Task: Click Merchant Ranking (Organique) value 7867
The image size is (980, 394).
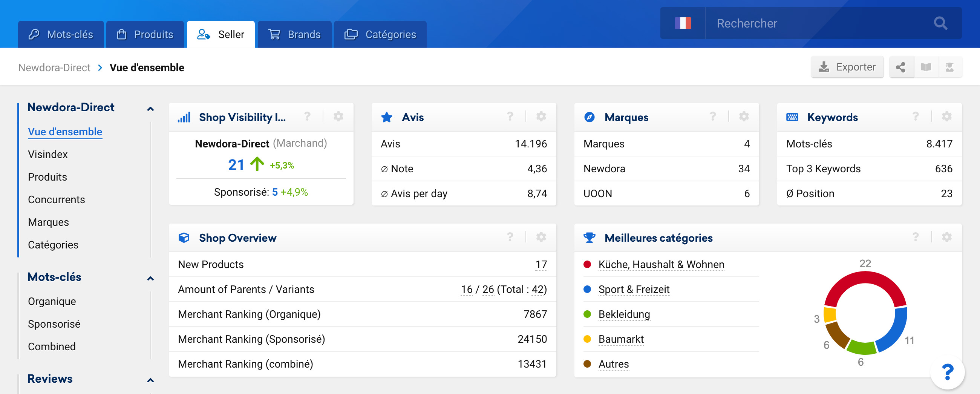Action: coord(535,314)
